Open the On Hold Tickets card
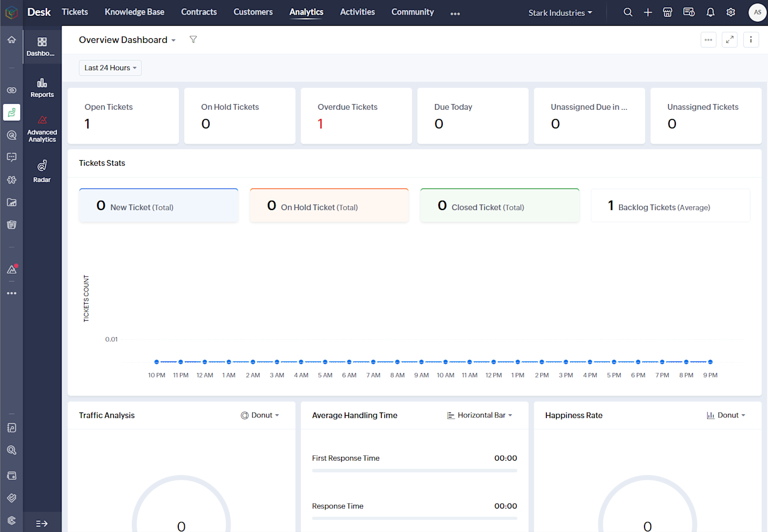Viewport: 768px width, 532px height. pos(240,116)
